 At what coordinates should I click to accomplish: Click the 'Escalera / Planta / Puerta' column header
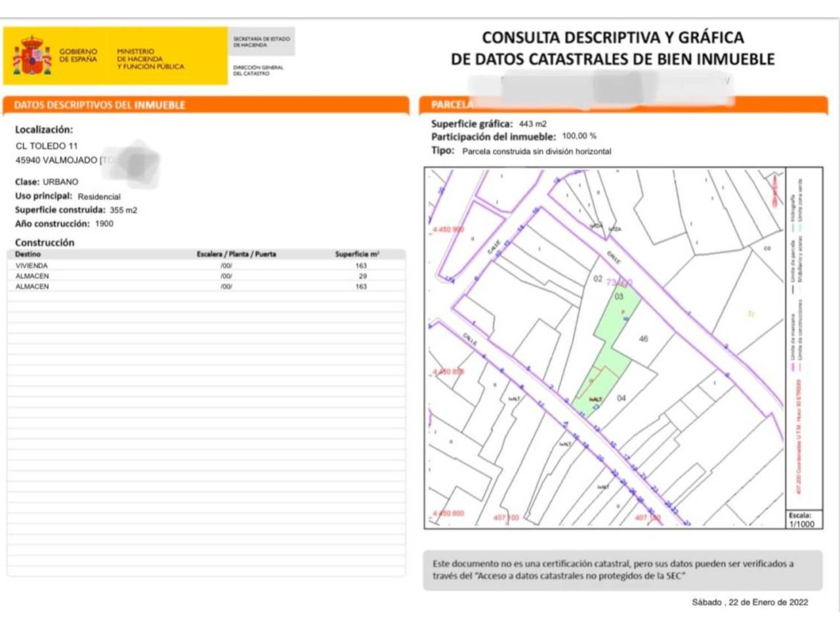click(x=236, y=254)
